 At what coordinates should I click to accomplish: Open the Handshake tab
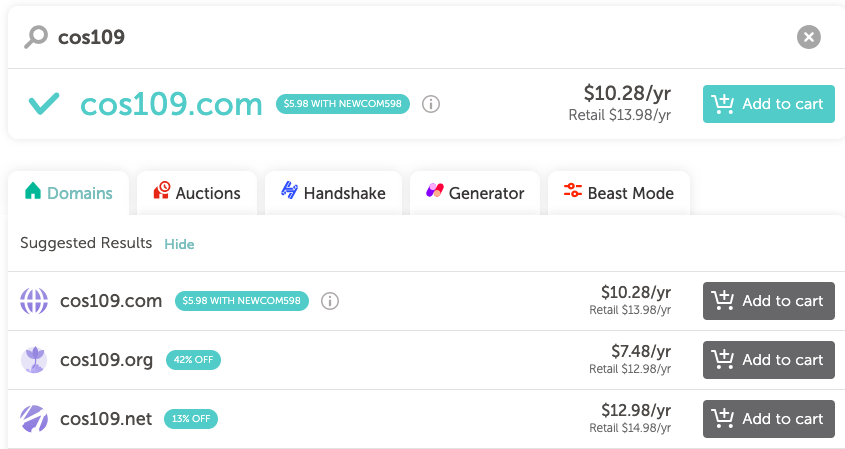tap(334, 193)
